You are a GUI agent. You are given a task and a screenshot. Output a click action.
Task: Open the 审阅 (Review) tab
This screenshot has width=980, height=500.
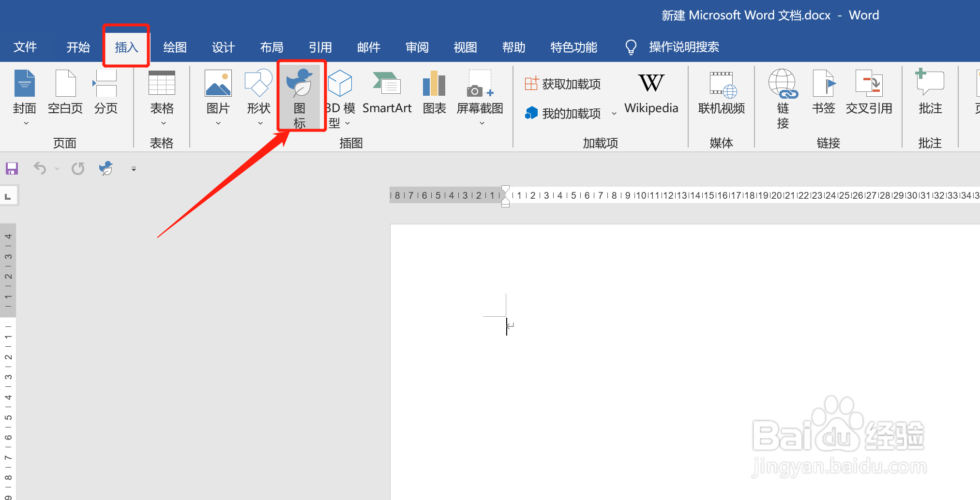point(417,47)
